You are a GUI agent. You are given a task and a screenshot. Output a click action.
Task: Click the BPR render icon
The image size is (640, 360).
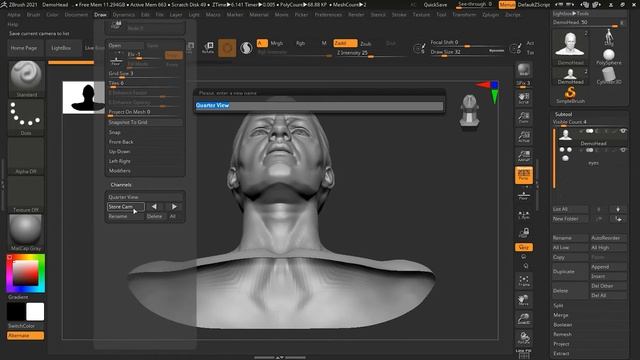[x=524, y=70]
